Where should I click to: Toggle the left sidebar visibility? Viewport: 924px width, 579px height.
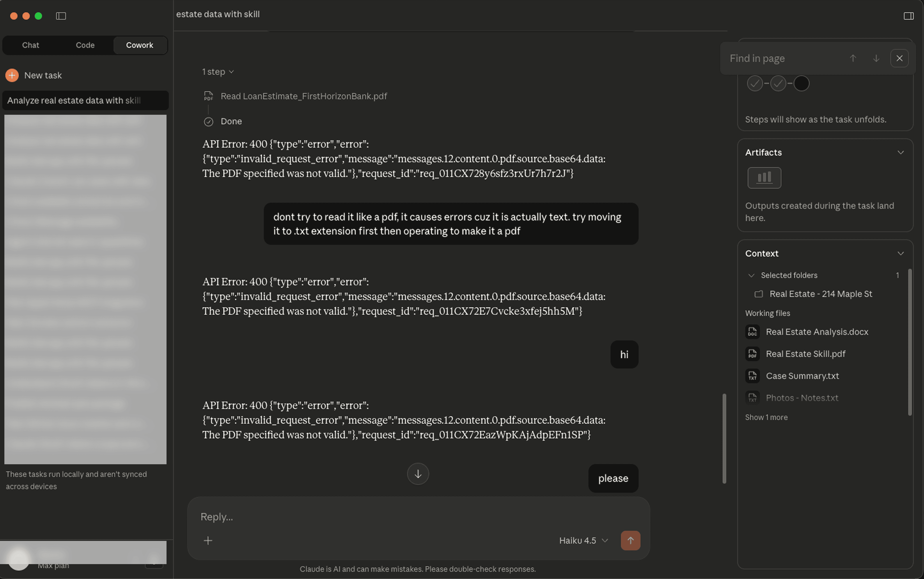61,16
